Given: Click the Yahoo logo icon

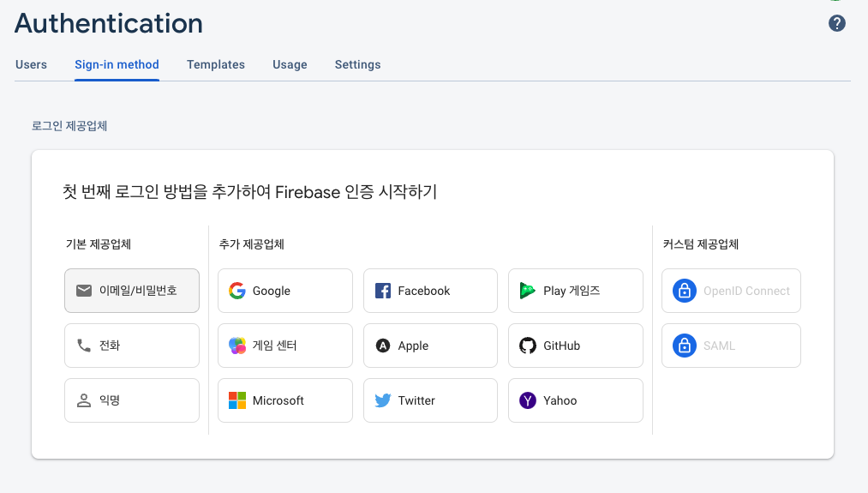Looking at the screenshot, I should (x=528, y=400).
